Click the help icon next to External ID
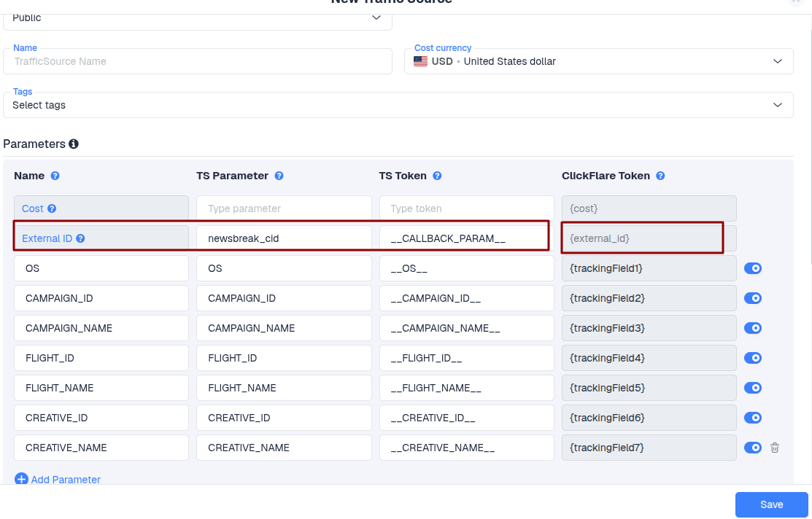 coord(80,238)
